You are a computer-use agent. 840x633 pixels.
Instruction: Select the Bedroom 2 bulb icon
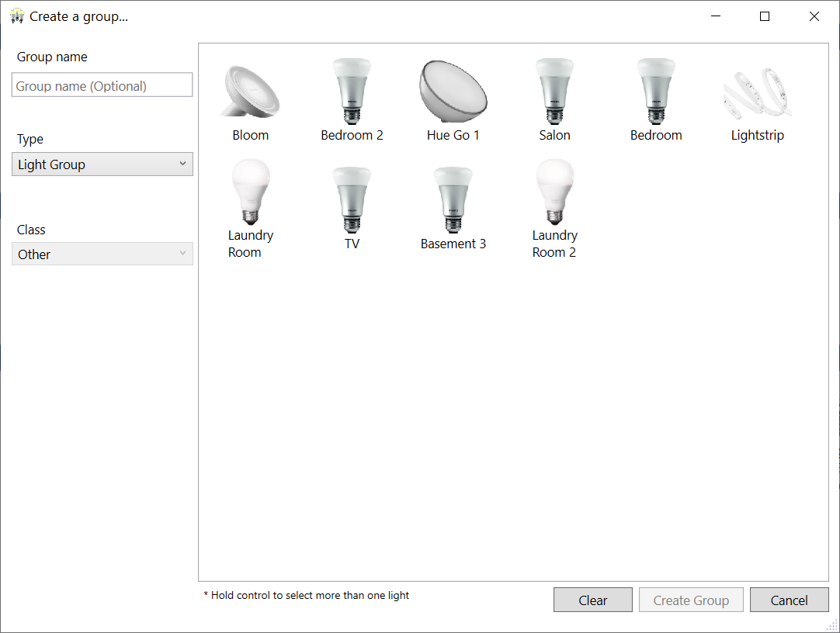point(352,91)
